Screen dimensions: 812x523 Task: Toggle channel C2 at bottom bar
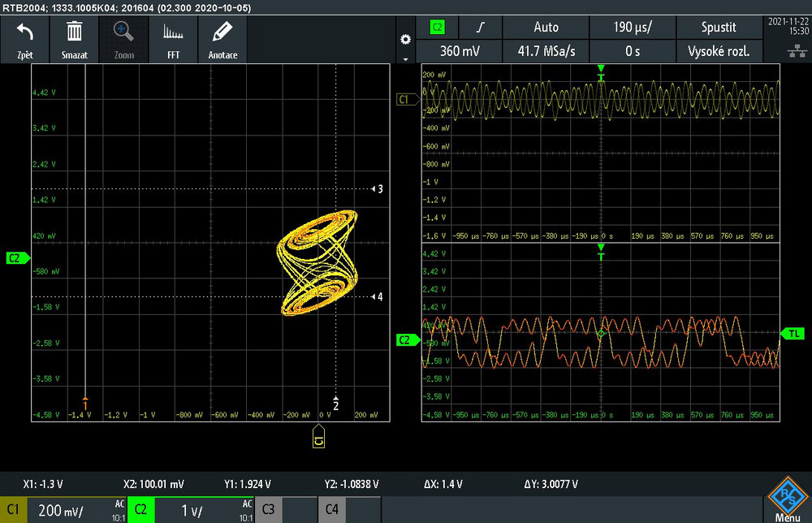pyautogui.click(x=140, y=509)
